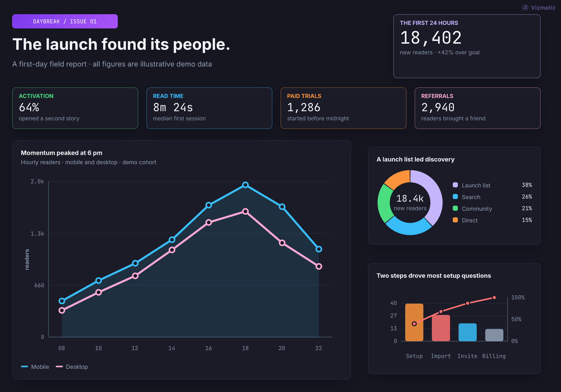The image size is (561, 392).
Task: Click the Desktop data point at 18
Action: pos(245,211)
